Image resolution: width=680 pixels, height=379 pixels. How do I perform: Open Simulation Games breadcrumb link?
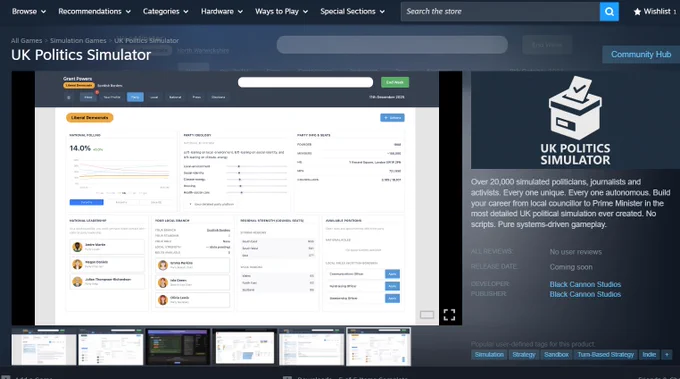point(78,40)
